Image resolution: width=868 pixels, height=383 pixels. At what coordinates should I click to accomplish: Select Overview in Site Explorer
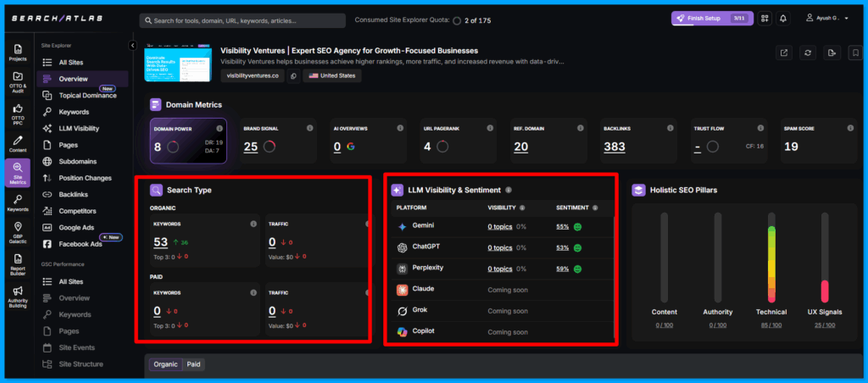pos(82,79)
